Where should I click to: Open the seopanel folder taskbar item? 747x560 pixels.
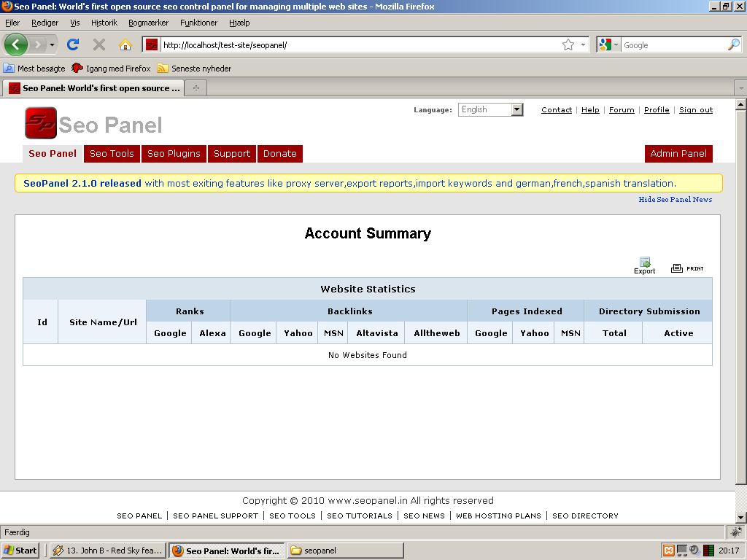click(345, 551)
